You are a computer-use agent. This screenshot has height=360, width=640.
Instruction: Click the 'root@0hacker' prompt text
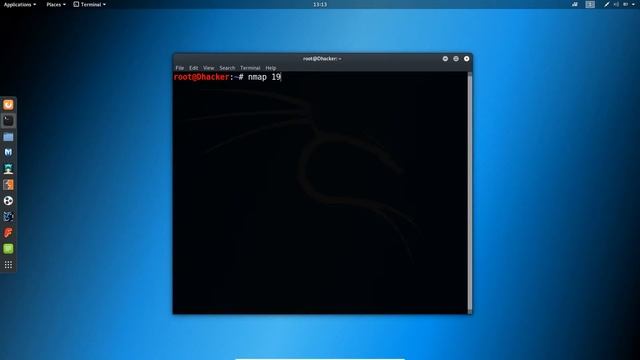[x=201, y=77]
